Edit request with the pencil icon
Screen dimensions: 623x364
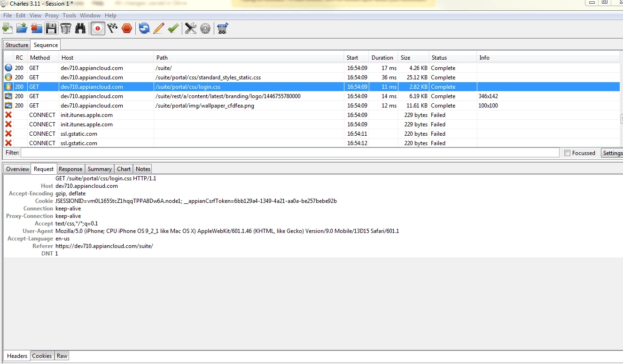pos(159,28)
